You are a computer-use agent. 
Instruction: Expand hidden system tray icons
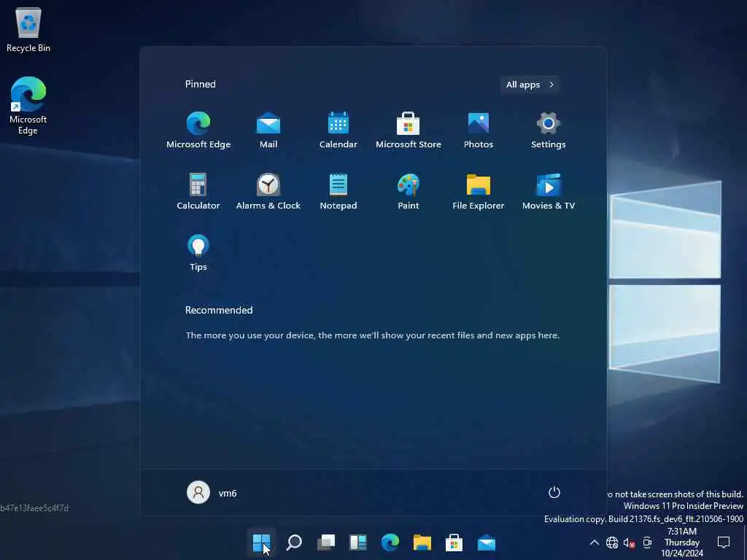click(x=594, y=542)
